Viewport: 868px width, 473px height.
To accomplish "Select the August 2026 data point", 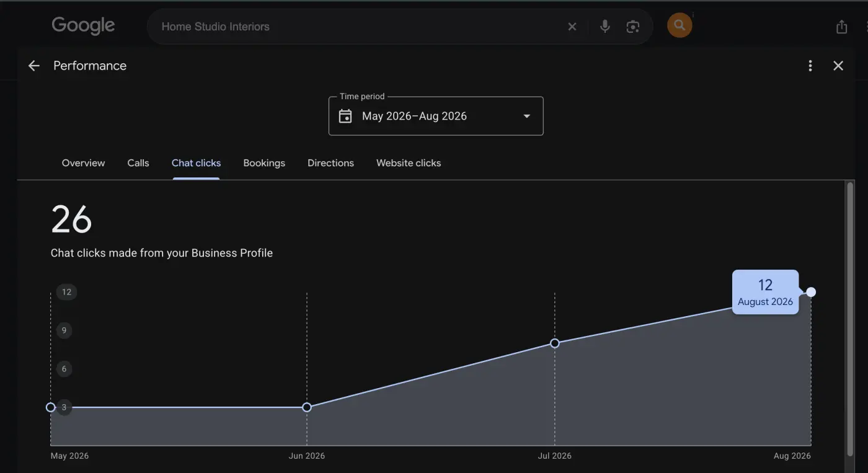I will point(811,292).
